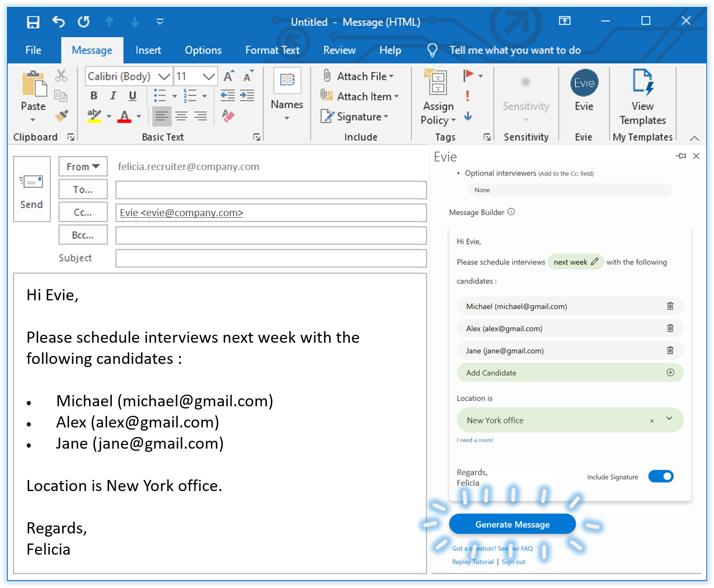The image size is (714, 588).
Task: Click Tell me what you want to do
Action: pyautogui.click(x=515, y=50)
